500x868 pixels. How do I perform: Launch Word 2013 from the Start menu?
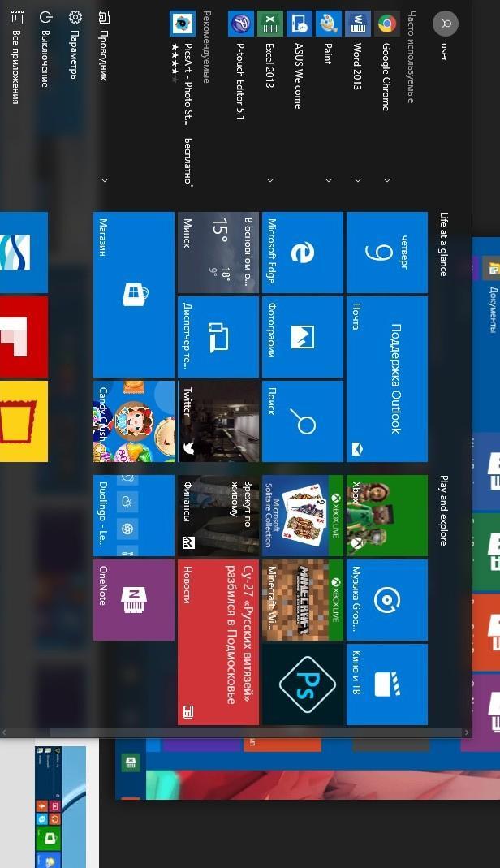(x=357, y=50)
